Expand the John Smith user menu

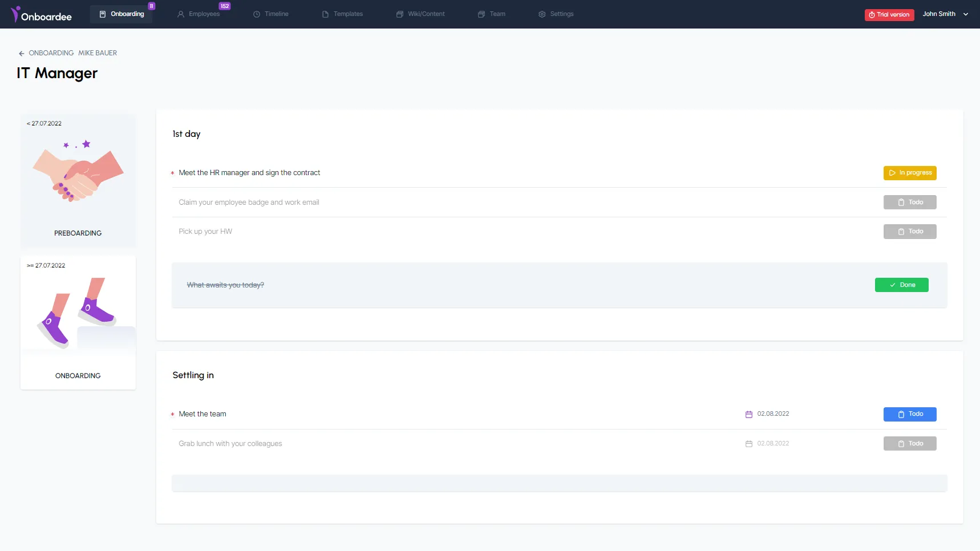tap(966, 14)
